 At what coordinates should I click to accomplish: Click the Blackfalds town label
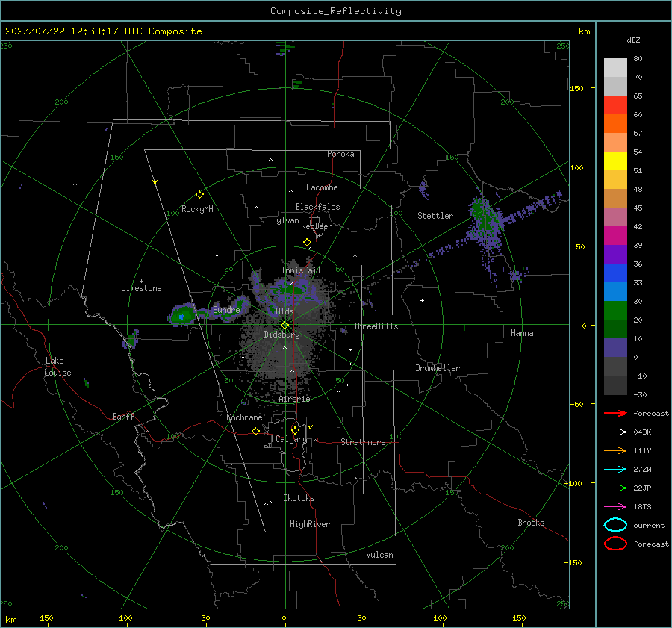pyautogui.click(x=317, y=207)
